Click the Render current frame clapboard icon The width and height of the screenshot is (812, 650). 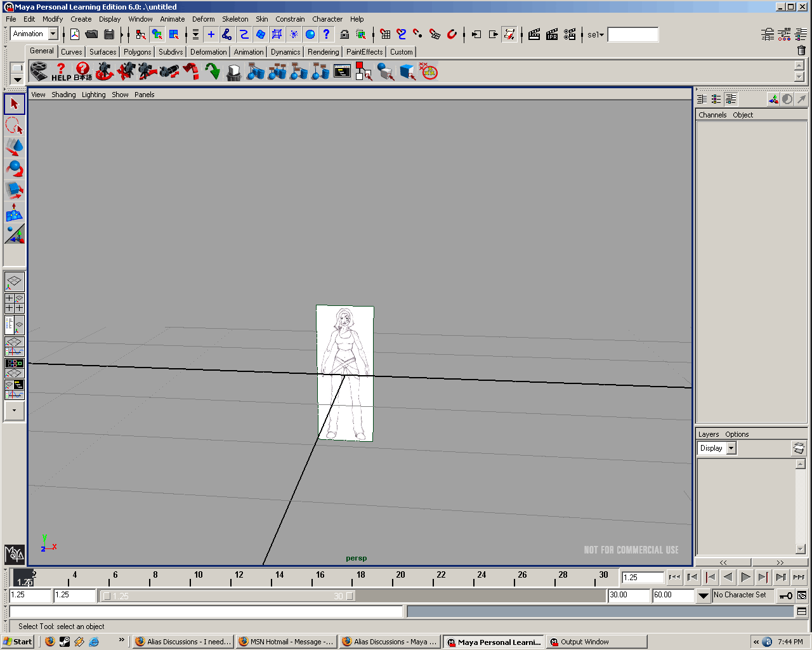tap(534, 34)
